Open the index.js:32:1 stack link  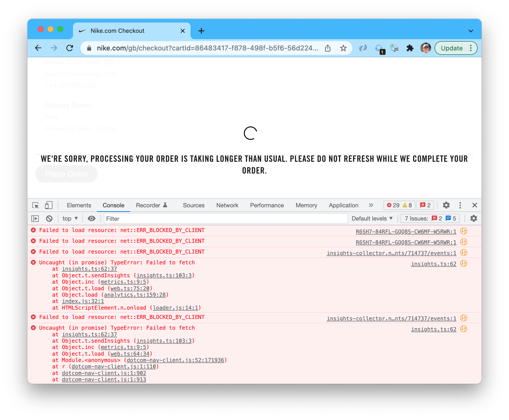coord(83,301)
